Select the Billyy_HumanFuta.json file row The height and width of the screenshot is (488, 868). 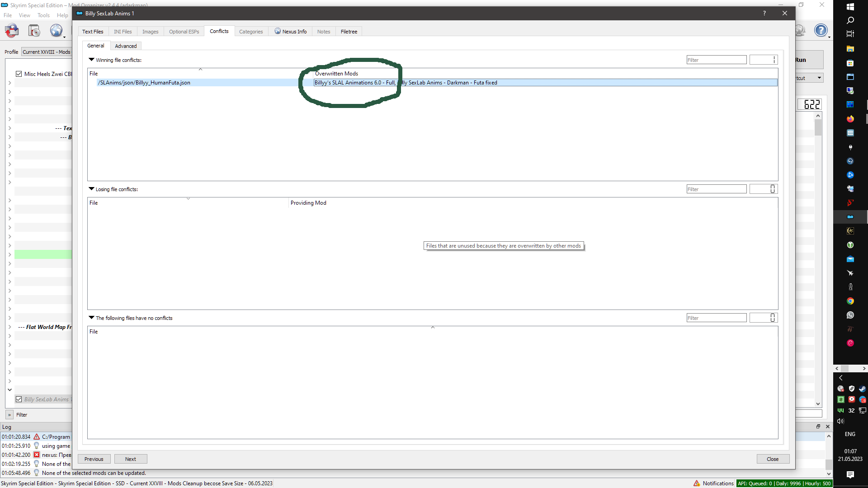(433, 83)
